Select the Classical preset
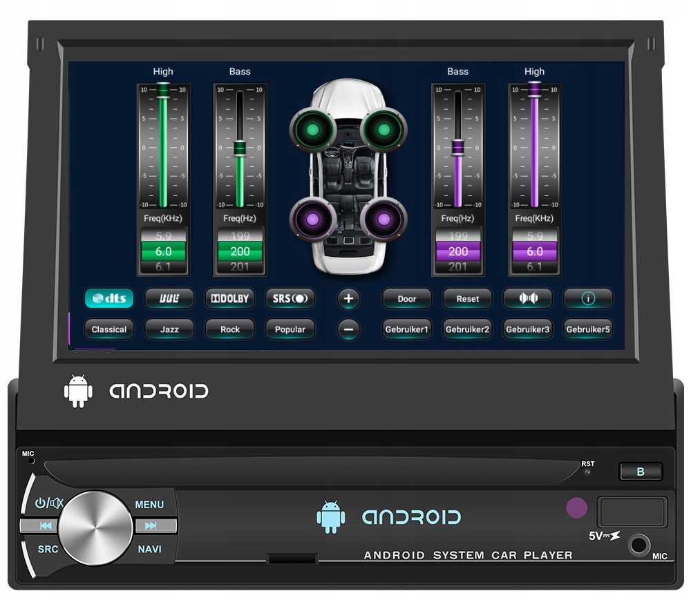The width and height of the screenshot is (700, 600). pos(109,329)
